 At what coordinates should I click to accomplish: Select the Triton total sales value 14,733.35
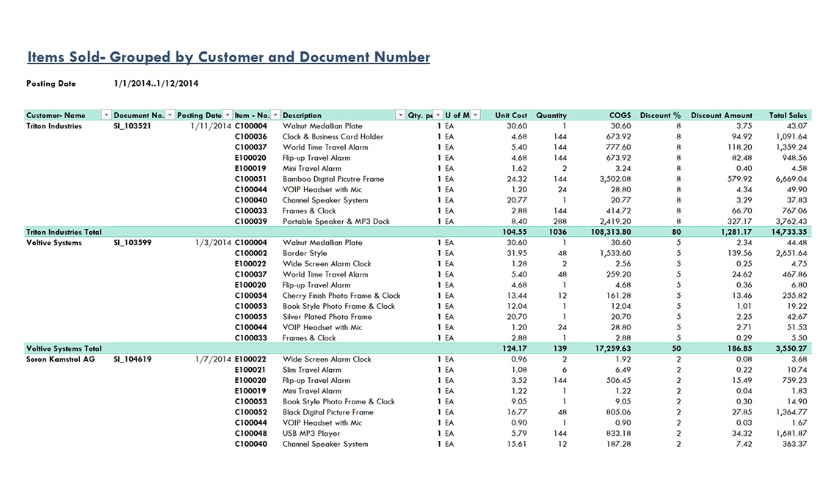(x=789, y=232)
